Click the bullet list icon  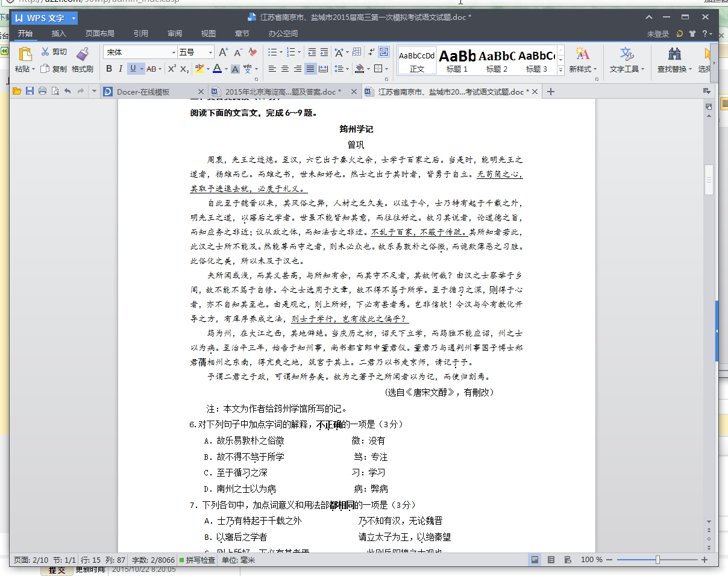tap(272, 52)
